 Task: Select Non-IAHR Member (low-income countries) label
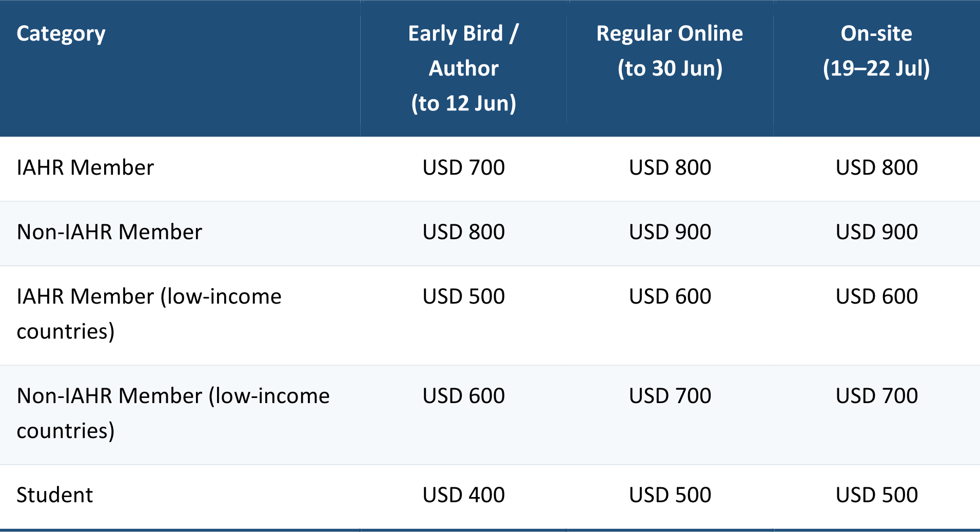(x=173, y=413)
